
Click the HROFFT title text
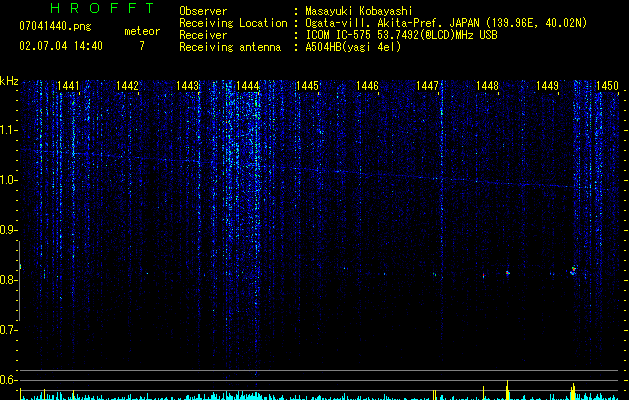(x=102, y=8)
